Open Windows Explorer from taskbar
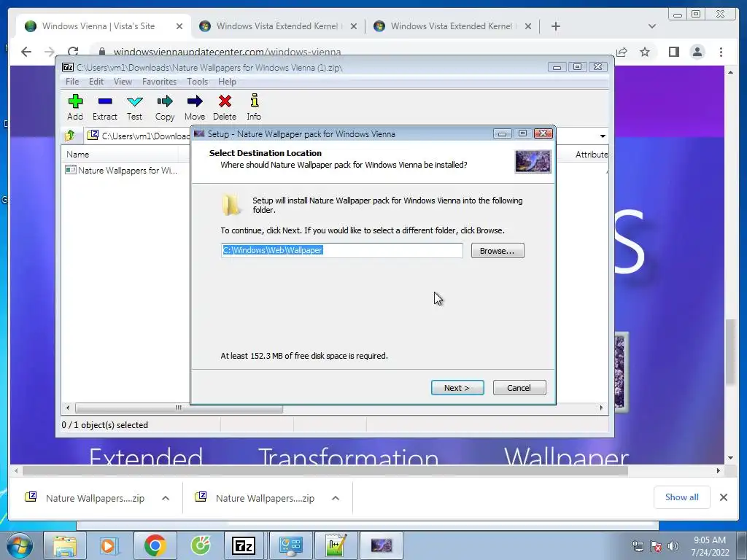 pyautogui.click(x=64, y=545)
